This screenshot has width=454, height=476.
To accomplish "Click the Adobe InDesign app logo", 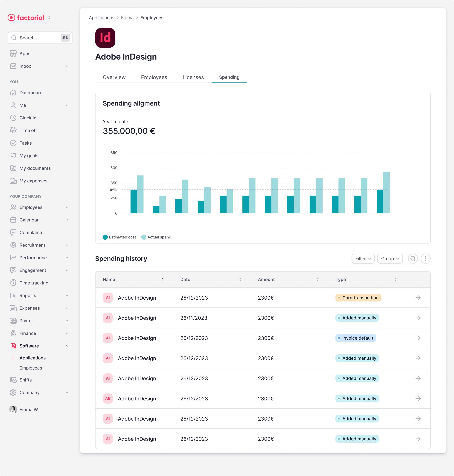I will tap(105, 38).
